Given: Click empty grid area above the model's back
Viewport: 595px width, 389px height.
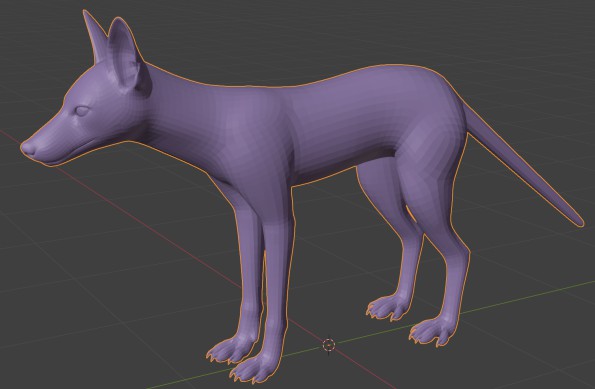Looking at the screenshot, I should coord(304,38).
